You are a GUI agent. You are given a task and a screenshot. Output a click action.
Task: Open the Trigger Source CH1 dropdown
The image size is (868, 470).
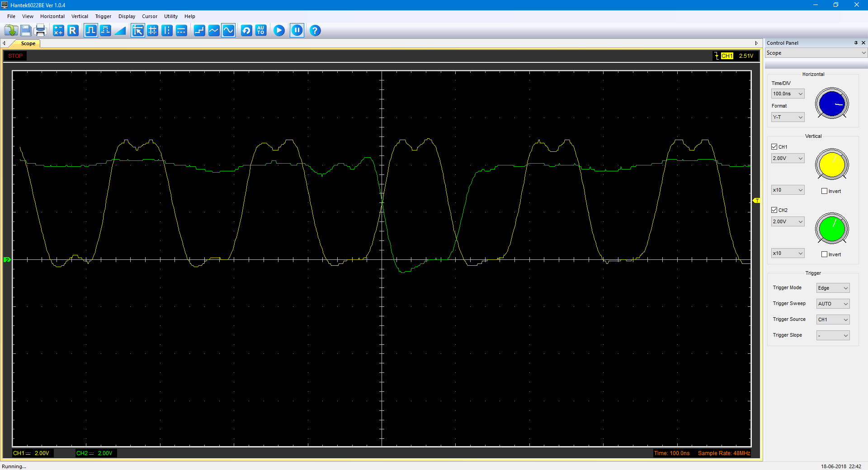[x=833, y=320]
